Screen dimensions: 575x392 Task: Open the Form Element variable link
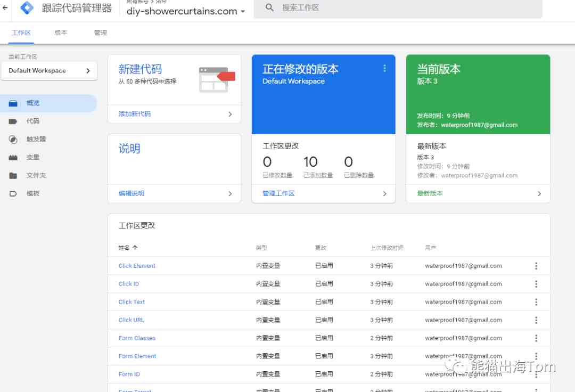click(x=137, y=356)
